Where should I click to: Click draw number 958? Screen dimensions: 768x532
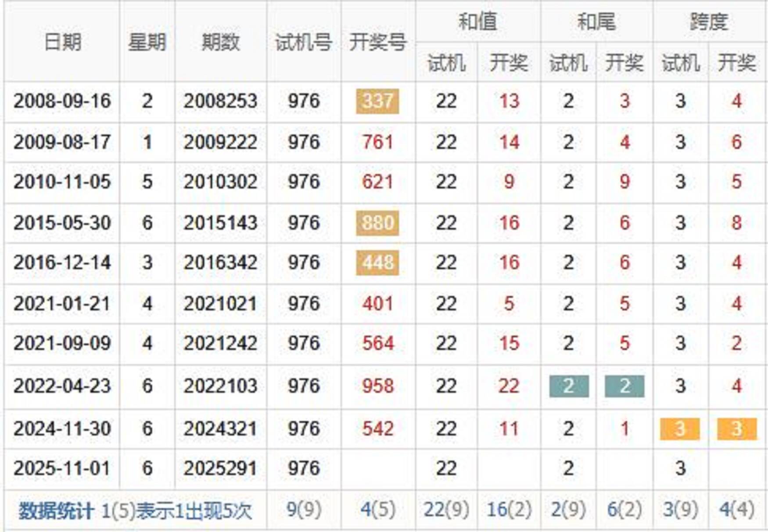point(377,386)
